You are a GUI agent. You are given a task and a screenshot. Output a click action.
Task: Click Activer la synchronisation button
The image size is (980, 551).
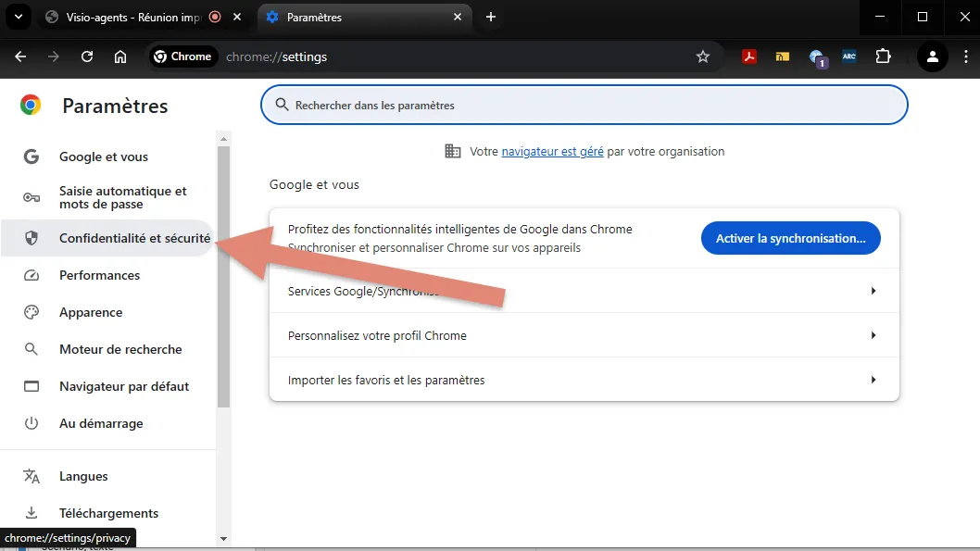pos(791,238)
